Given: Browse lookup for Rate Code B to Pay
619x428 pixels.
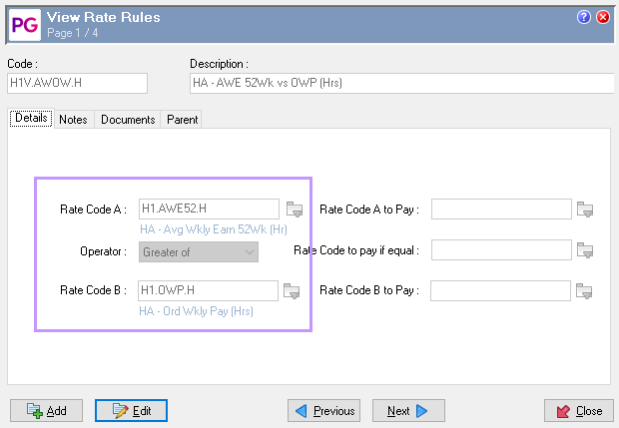Looking at the screenshot, I should pos(586,291).
